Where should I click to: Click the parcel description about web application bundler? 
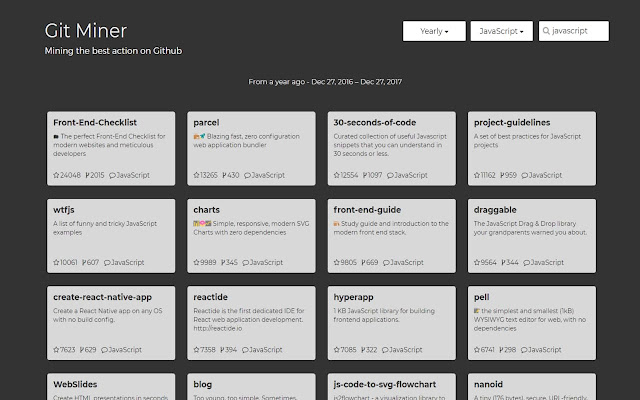tap(247, 140)
